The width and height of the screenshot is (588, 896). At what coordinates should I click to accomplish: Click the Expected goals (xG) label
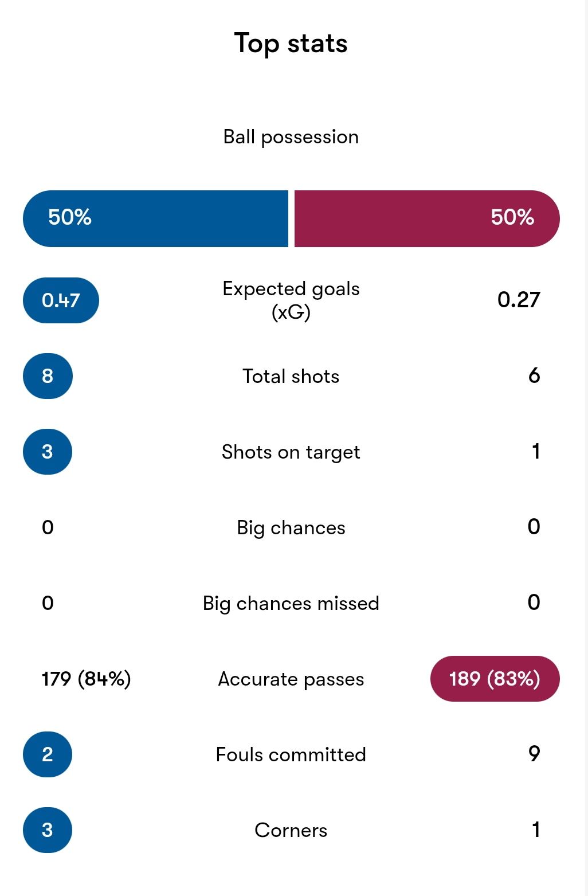(x=291, y=300)
